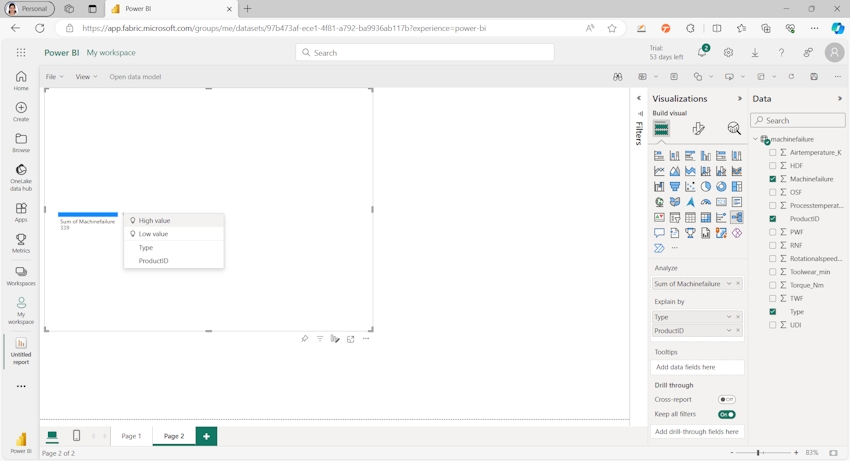The height and width of the screenshot is (461, 850).
Task: Click the Data pane search field
Action: 798,120
